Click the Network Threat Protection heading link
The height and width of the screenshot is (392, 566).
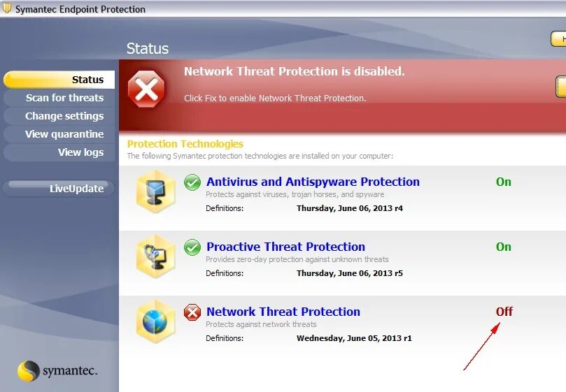[283, 312]
